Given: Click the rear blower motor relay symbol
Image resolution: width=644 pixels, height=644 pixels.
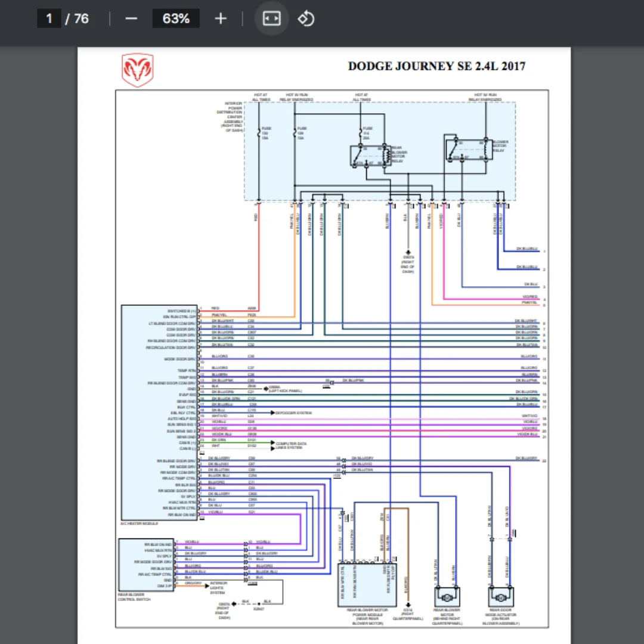Looking at the screenshot, I should pos(370,155).
